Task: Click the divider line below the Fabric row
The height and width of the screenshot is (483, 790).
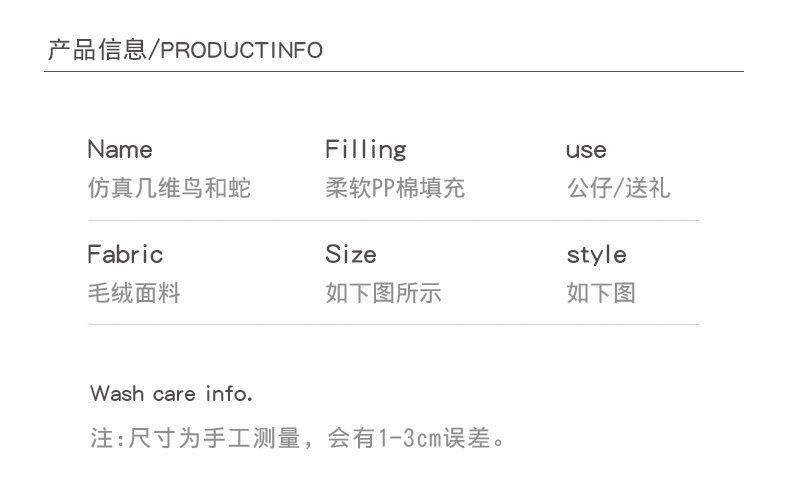Action: [x=394, y=325]
